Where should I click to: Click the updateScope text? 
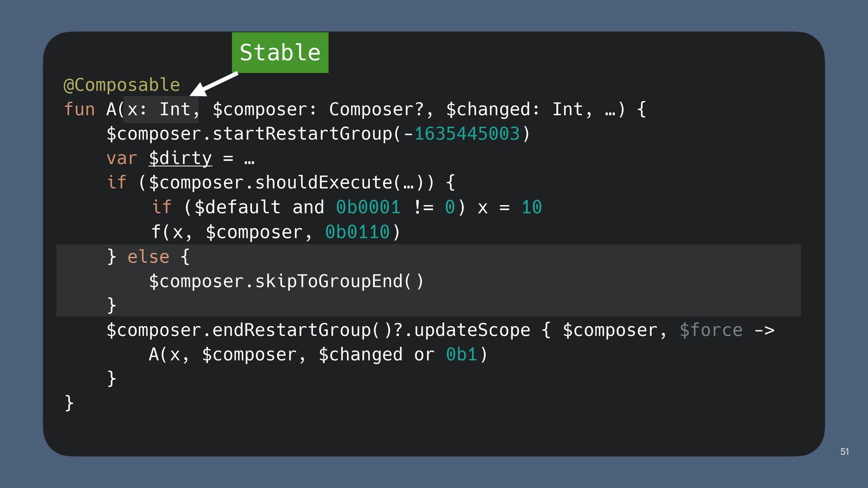(472, 330)
